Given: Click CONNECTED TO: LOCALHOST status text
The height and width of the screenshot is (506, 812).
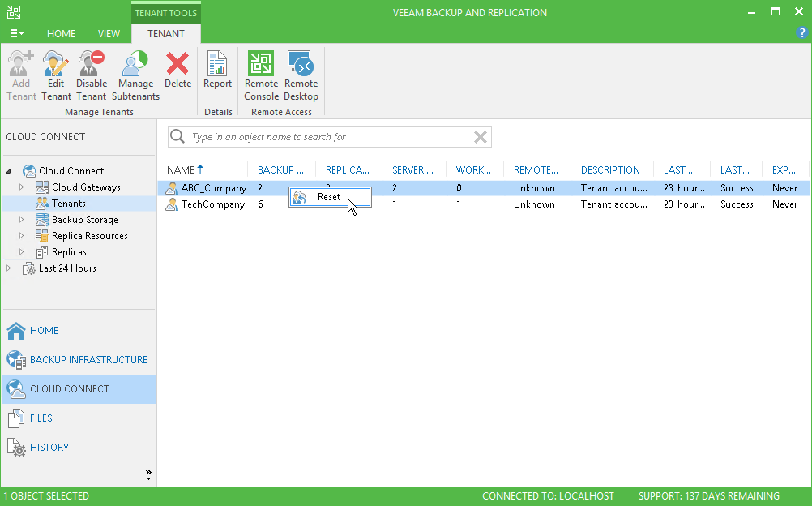Looking at the screenshot, I should pos(548,496).
